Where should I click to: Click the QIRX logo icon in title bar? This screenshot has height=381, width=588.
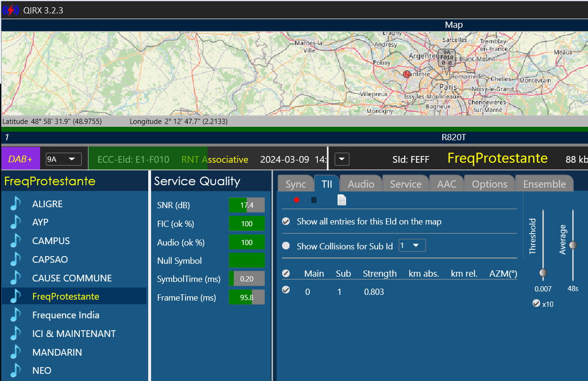click(11, 10)
